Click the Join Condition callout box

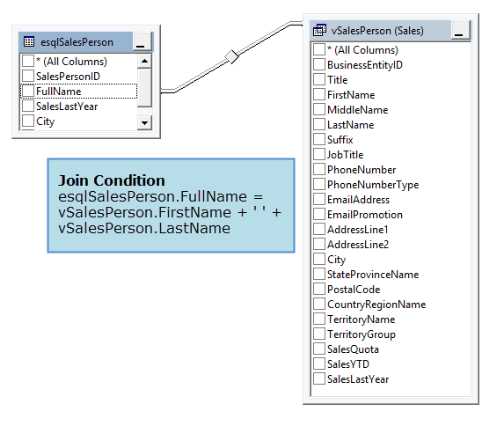coord(171,205)
